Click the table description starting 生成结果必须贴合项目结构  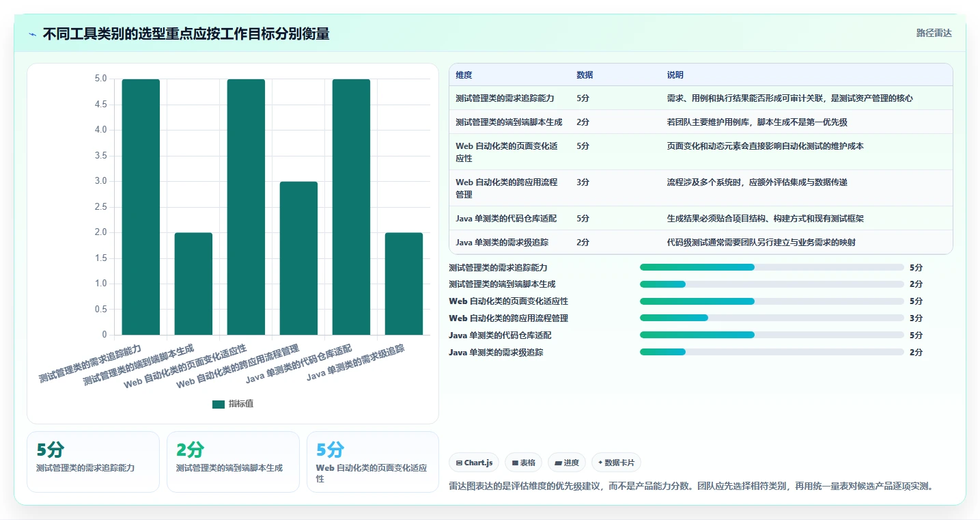click(766, 219)
